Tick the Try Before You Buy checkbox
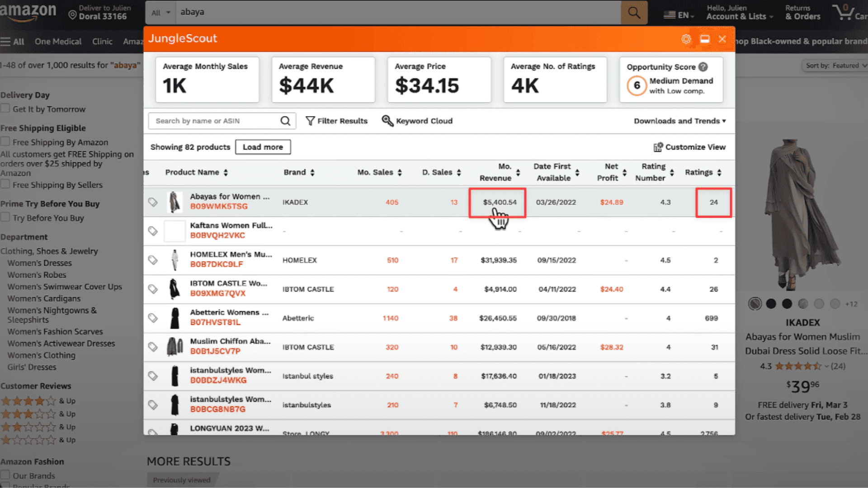Viewport: 868px width, 488px height. point(5,217)
